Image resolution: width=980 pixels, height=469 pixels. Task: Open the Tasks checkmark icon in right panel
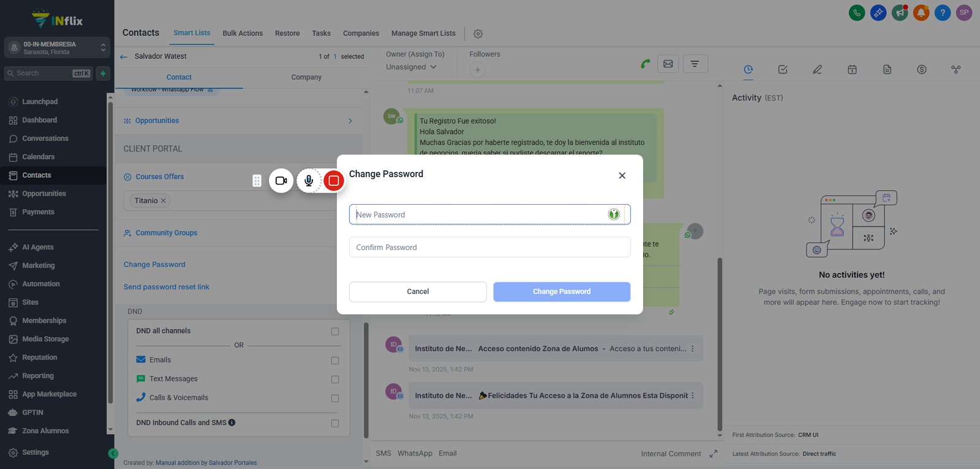point(783,69)
